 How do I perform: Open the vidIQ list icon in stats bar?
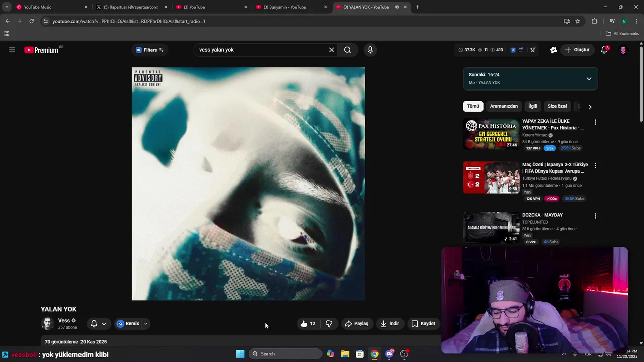click(521, 50)
